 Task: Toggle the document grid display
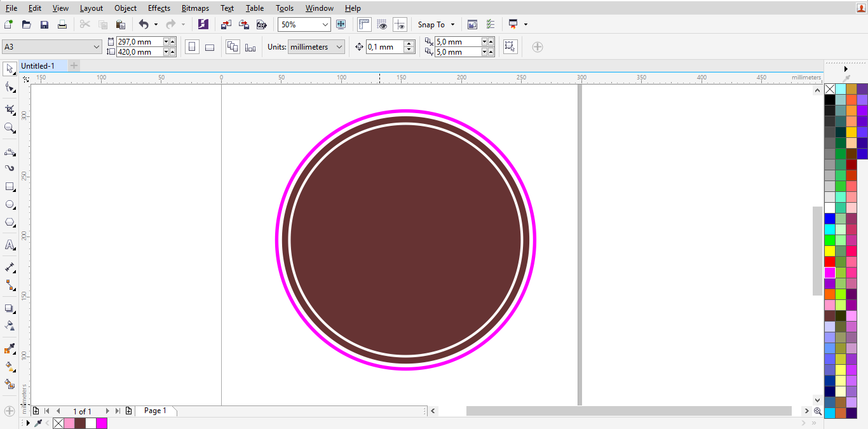(x=382, y=24)
